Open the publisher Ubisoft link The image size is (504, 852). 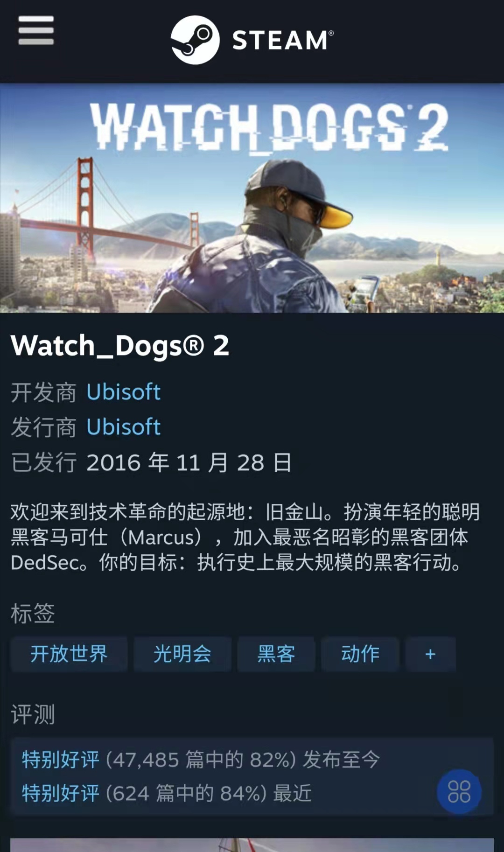click(x=124, y=427)
